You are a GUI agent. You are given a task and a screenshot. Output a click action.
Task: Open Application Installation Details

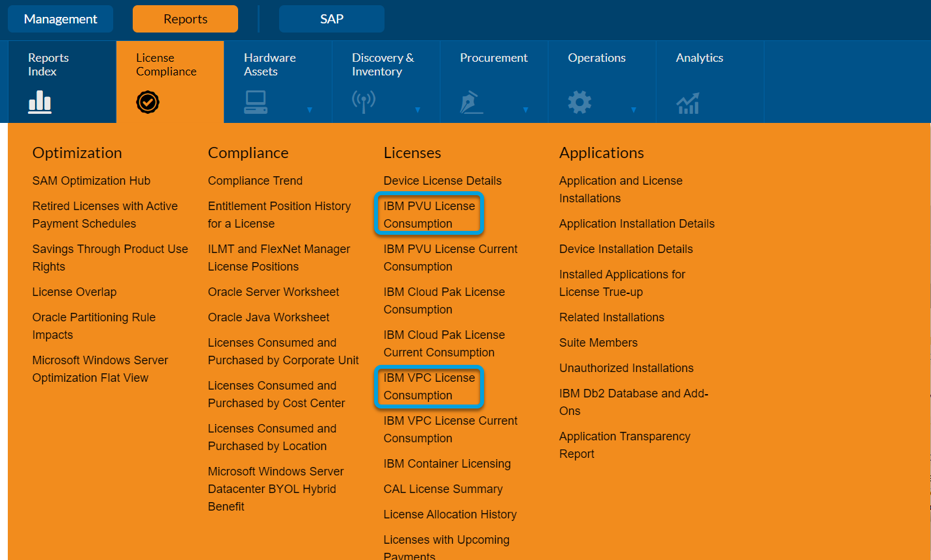(637, 224)
